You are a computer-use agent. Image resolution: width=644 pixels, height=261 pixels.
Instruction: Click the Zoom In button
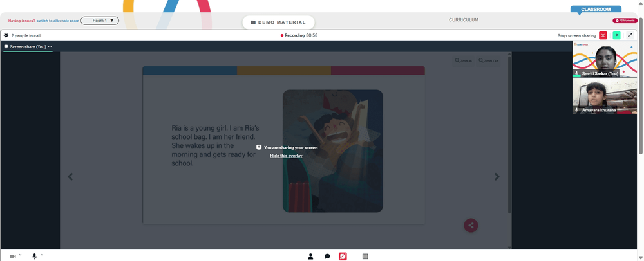point(463,61)
